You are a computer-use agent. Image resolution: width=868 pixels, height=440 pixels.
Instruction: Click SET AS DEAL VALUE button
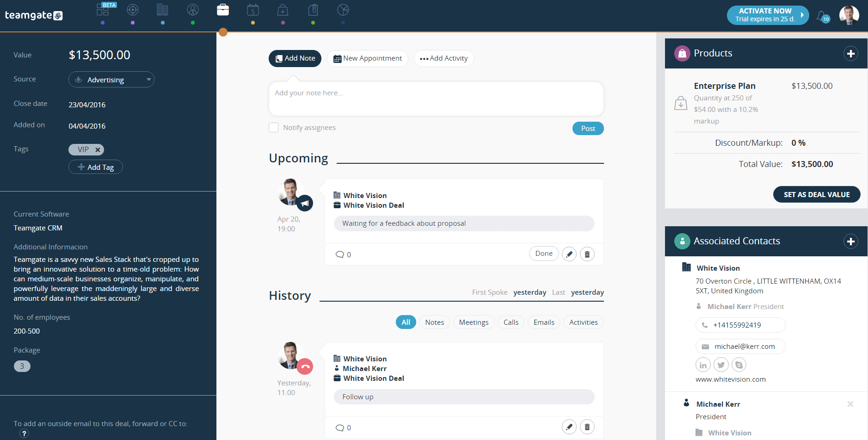[817, 195]
